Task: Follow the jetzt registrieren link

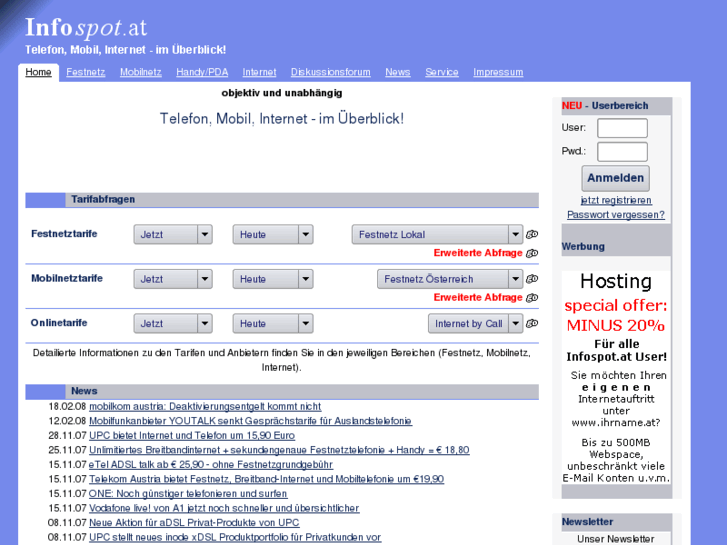Action: (x=616, y=200)
